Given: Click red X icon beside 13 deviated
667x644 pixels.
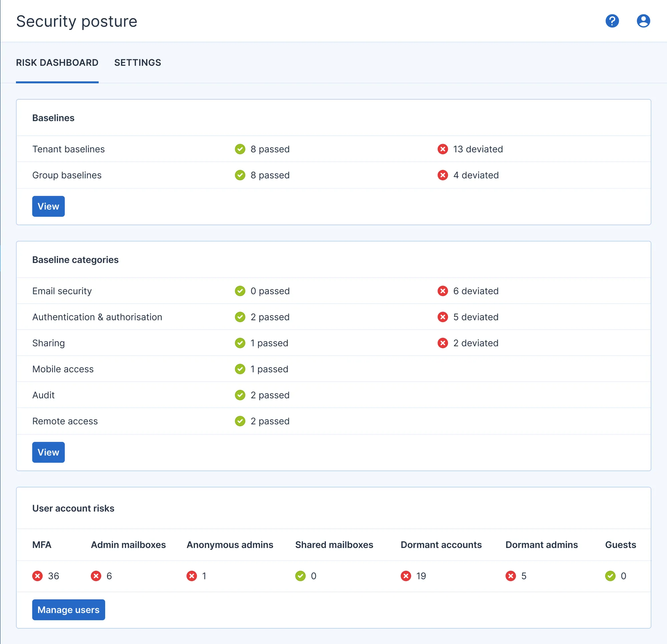Looking at the screenshot, I should 443,149.
